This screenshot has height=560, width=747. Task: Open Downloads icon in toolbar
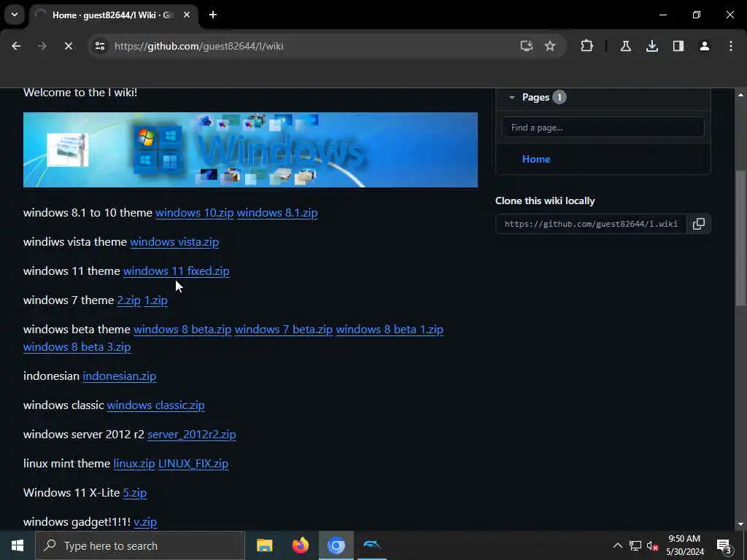coord(651,46)
